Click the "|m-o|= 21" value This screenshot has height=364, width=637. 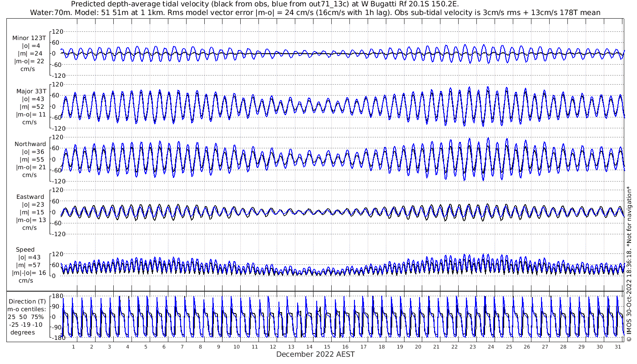(x=30, y=167)
